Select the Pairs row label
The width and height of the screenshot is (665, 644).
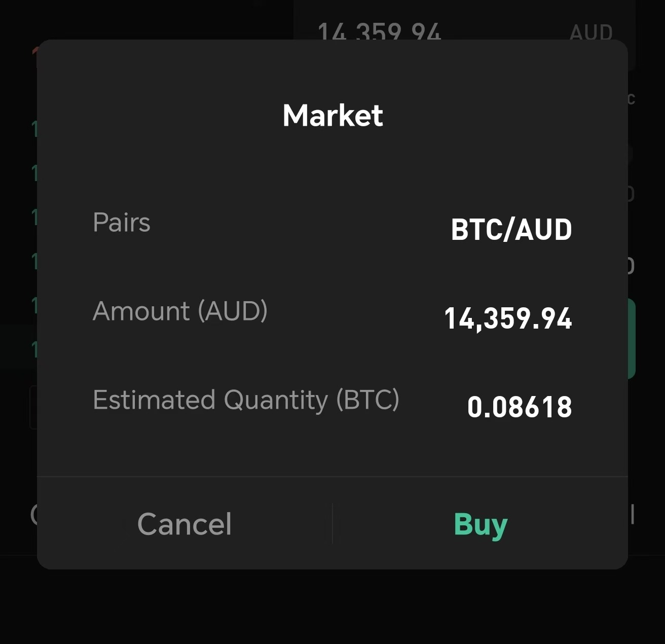pyautogui.click(x=122, y=222)
